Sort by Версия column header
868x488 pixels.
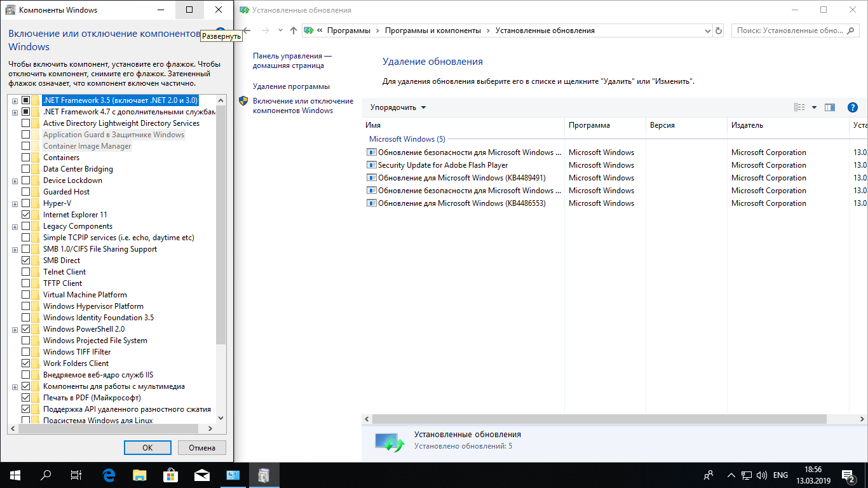click(686, 125)
